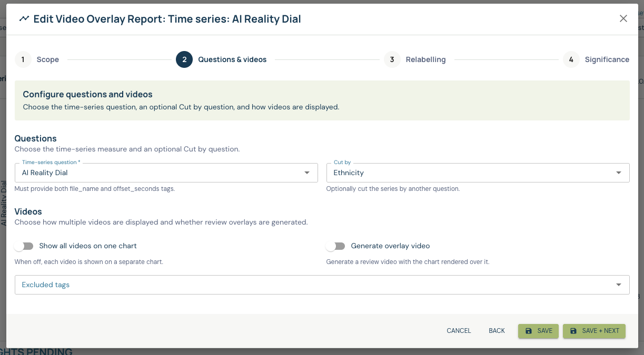Click the "Optionally cut the series by another question" hint
The width and height of the screenshot is (644, 355).
[x=393, y=188]
